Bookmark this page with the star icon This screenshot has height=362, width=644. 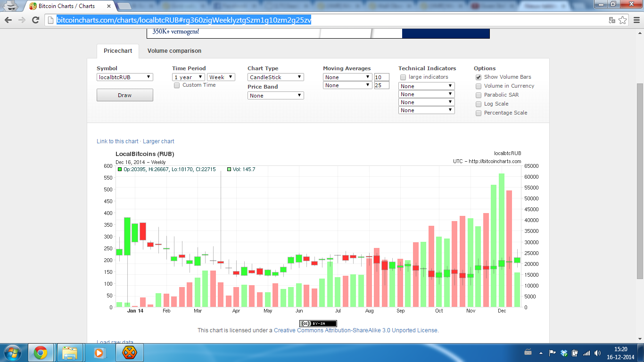pyautogui.click(x=623, y=20)
